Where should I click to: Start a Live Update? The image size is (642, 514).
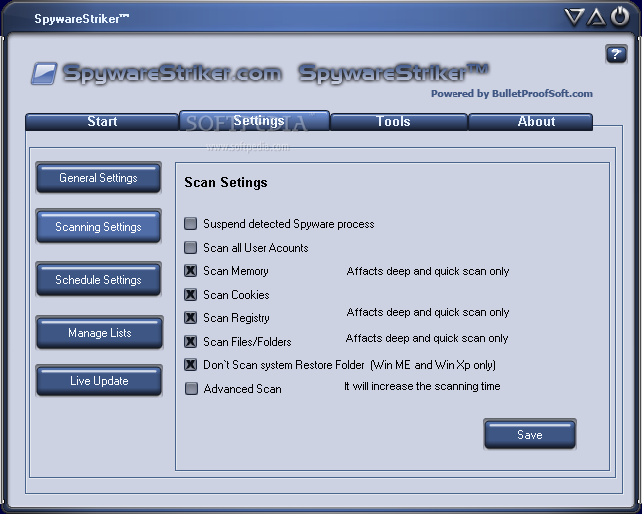99,381
